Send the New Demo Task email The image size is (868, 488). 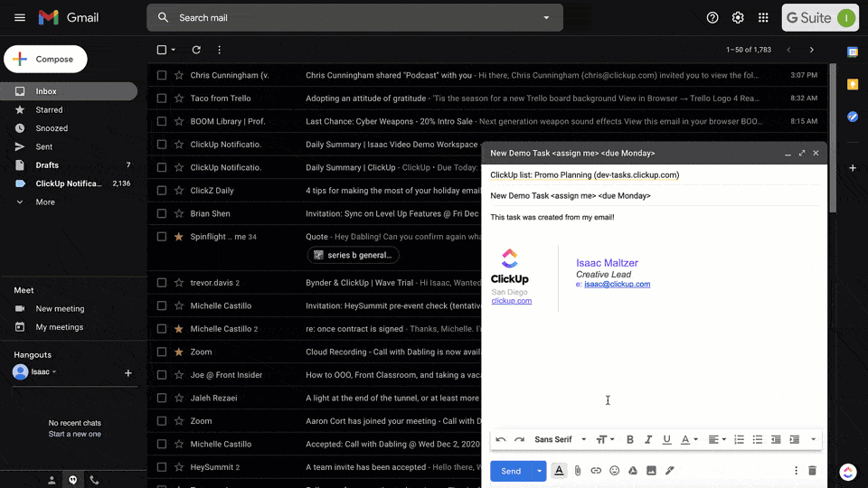pos(511,472)
